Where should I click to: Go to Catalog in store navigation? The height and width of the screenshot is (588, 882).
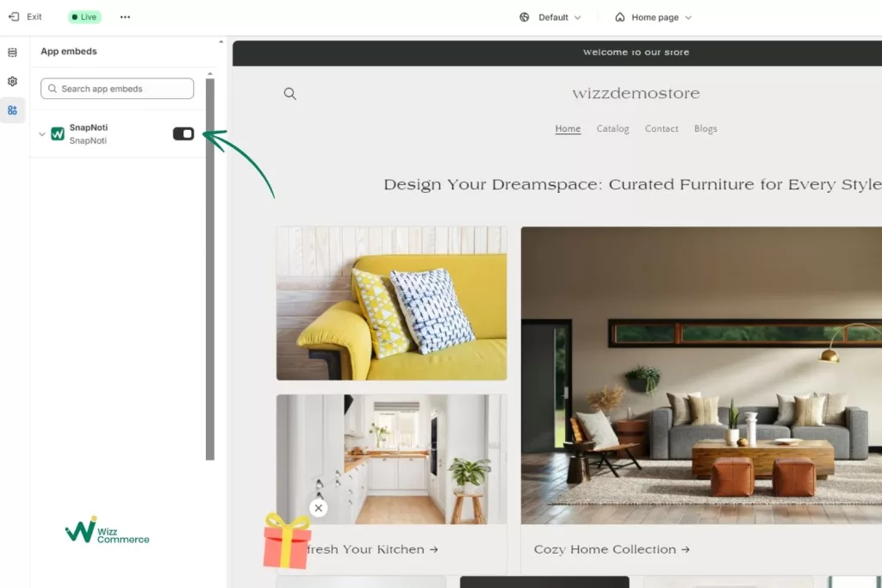click(612, 129)
